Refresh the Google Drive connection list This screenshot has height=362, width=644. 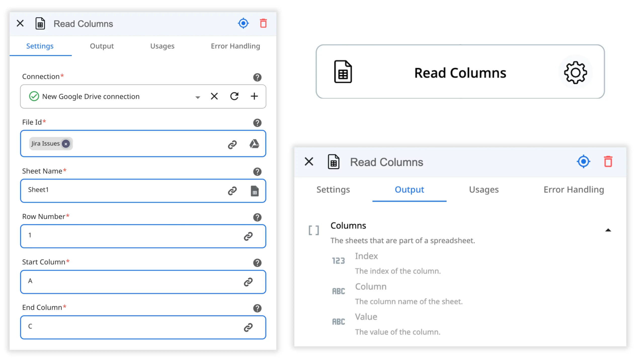tap(234, 96)
